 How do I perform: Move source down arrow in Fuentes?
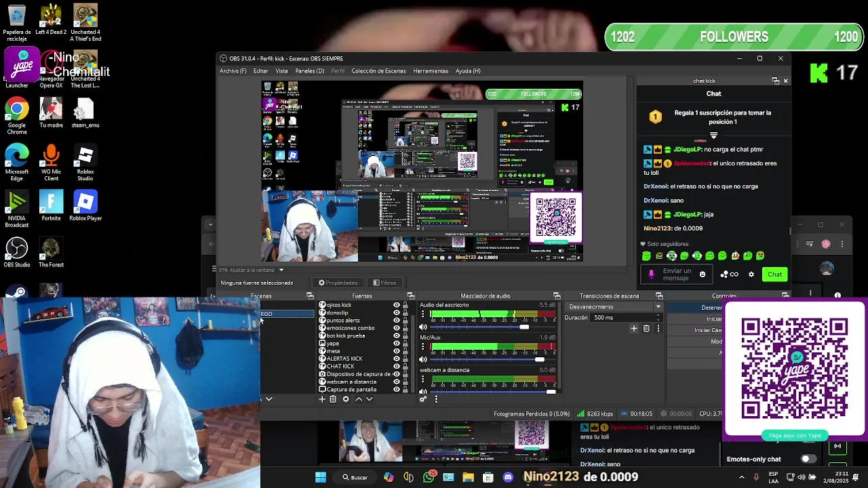click(x=369, y=399)
